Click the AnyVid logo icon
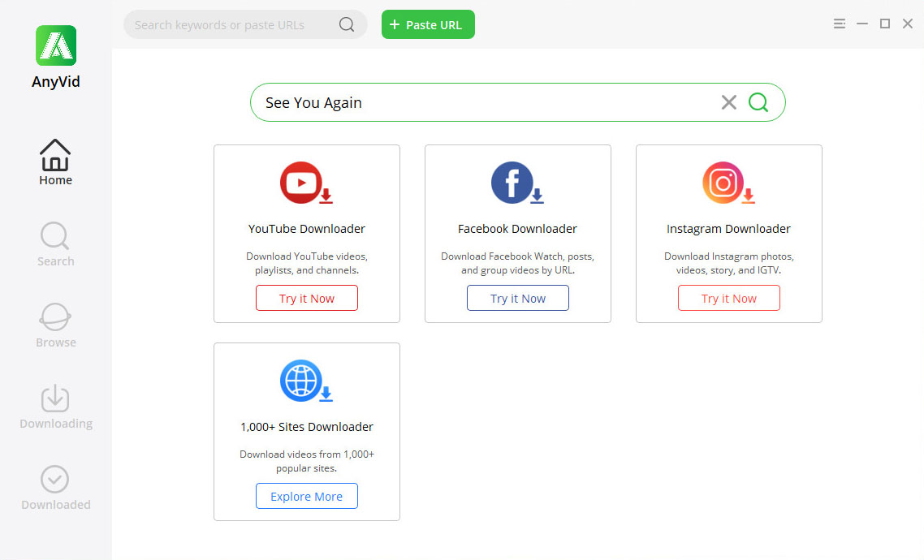 56,45
